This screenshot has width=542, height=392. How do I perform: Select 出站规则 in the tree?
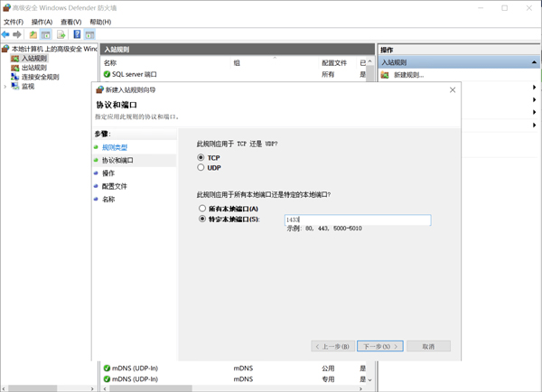[x=34, y=68]
